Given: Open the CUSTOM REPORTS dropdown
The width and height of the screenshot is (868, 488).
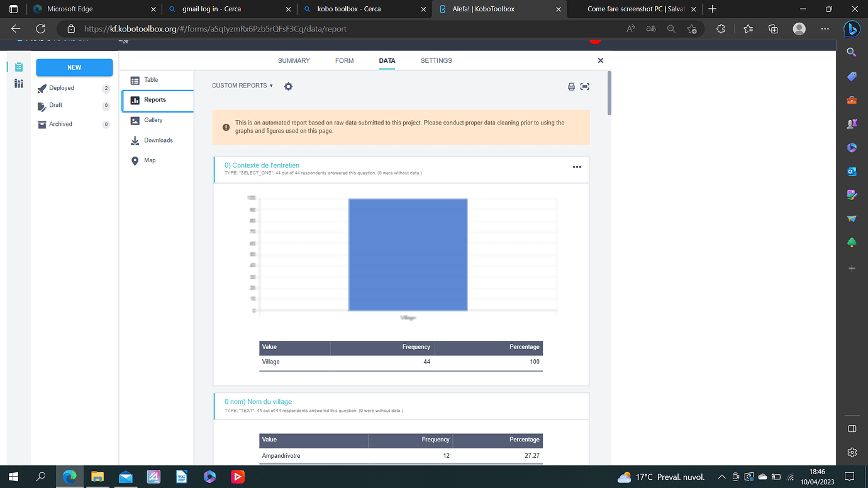Looking at the screenshot, I should (x=242, y=86).
